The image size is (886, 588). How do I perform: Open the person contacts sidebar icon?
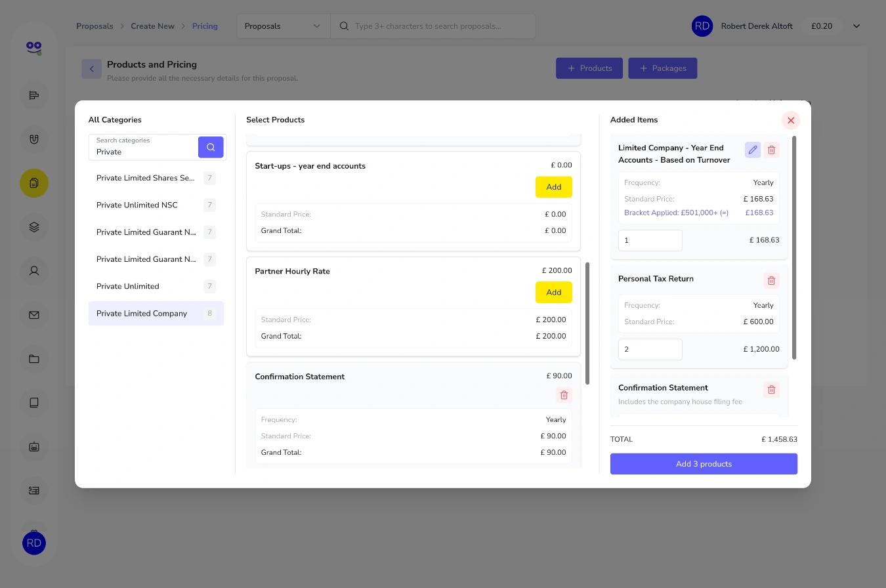tap(34, 270)
